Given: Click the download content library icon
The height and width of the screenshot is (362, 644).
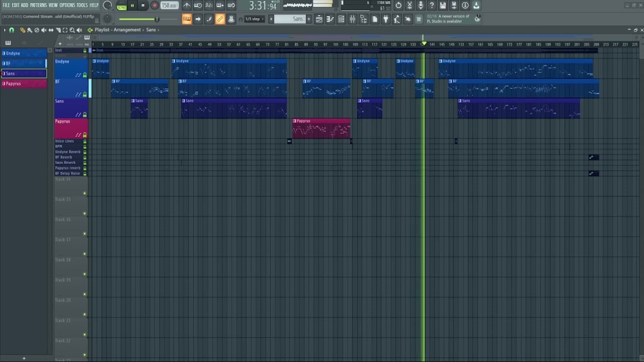Looking at the screenshot, I should click(476, 6).
